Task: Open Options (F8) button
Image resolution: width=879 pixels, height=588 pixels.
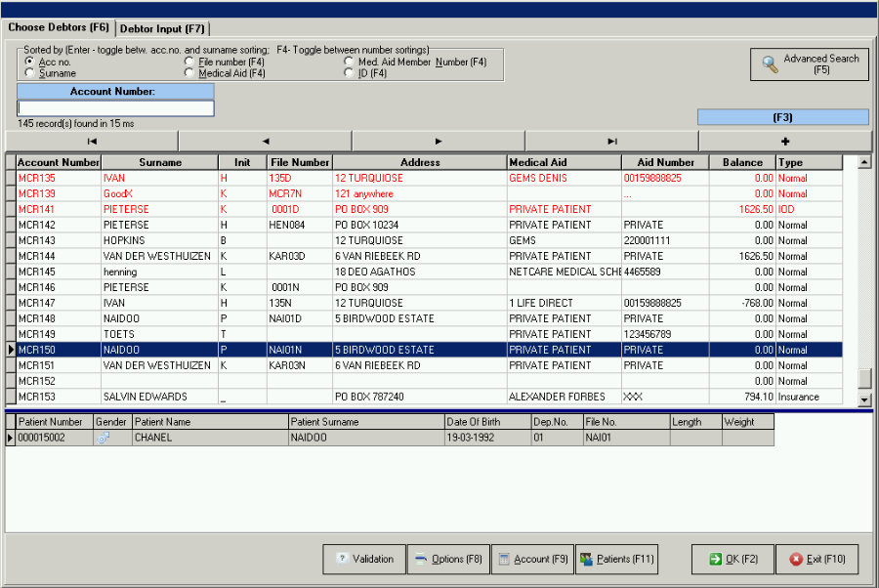Action: [448, 560]
